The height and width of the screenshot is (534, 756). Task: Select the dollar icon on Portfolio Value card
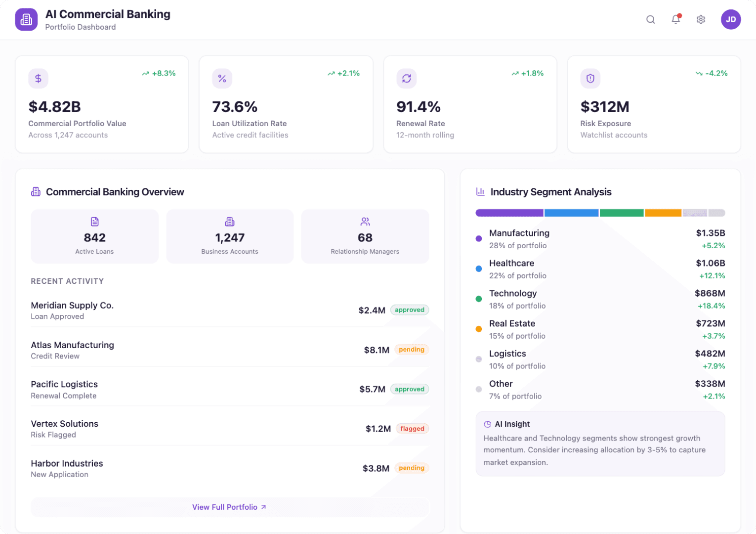point(38,78)
